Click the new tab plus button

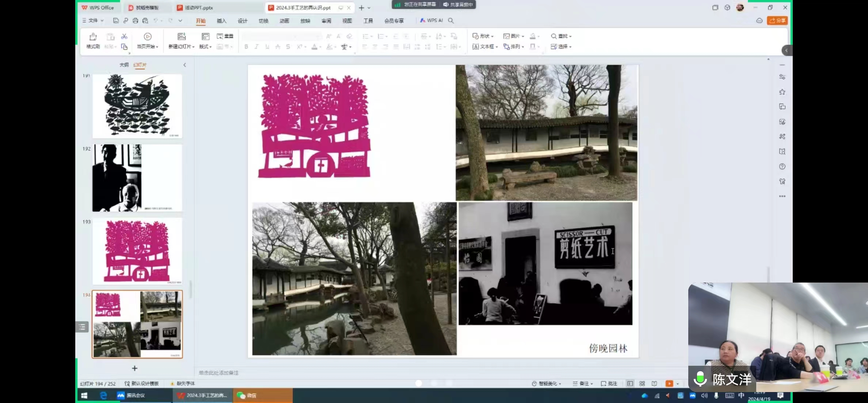[361, 8]
